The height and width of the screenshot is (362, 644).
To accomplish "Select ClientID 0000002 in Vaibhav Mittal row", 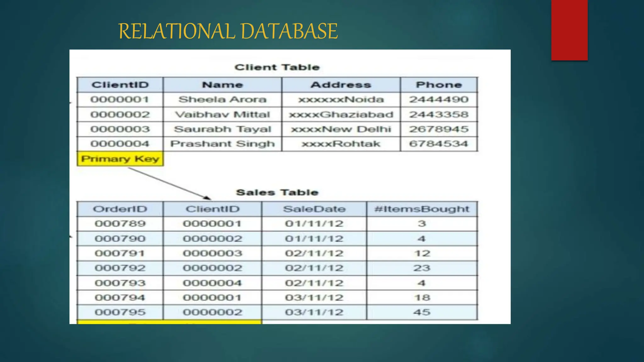I will 120,114.
